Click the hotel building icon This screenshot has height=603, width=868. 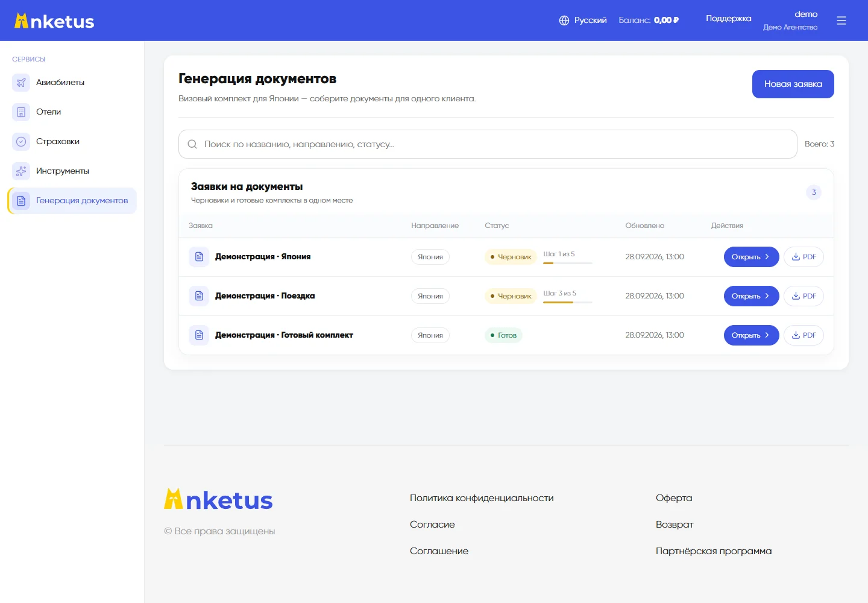click(x=21, y=112)
